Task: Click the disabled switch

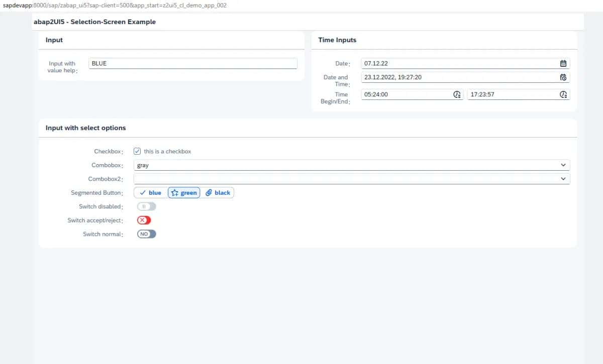Action: (x=146, y=206)
